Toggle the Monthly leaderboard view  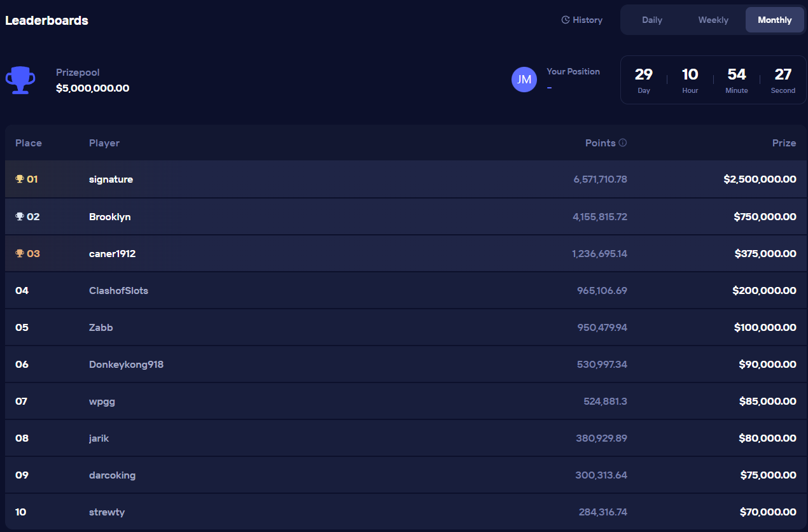pos(774,20)
